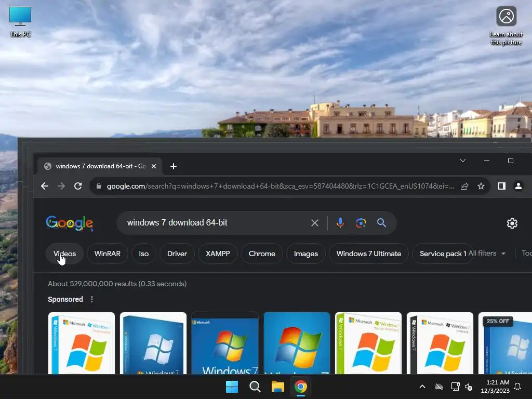Screen dimensions: 532x399
Task: Clear the Google search box text
Action: coord(315,223)
